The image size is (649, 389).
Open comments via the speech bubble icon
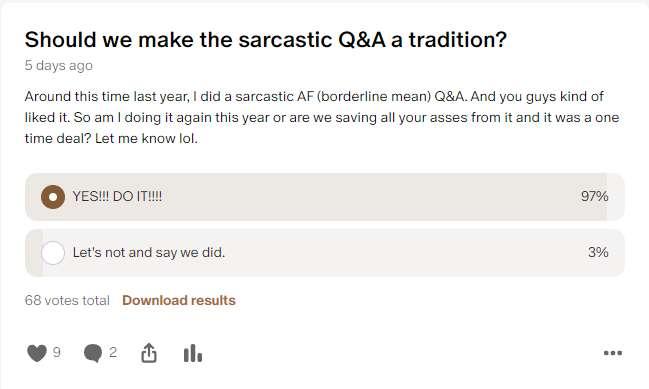(x=93, y=353)
